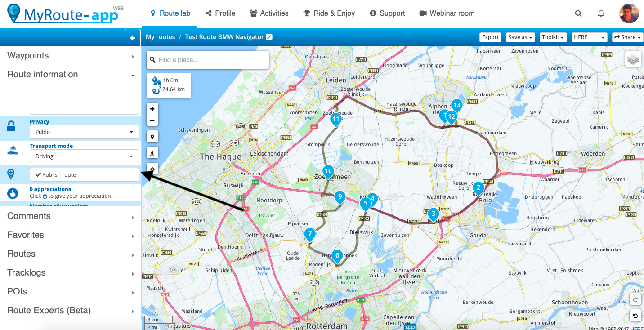This screenshot has height=330, width=644.
Task: Open the Support menu item
Action: pos(387,13)
